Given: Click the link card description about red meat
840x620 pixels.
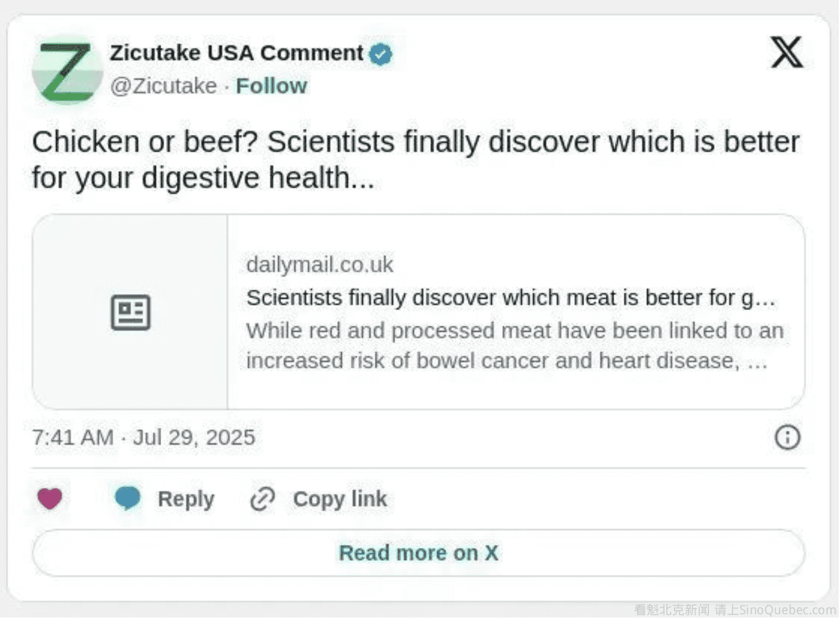Looking at the screenshot, I should tap(514, 346).
